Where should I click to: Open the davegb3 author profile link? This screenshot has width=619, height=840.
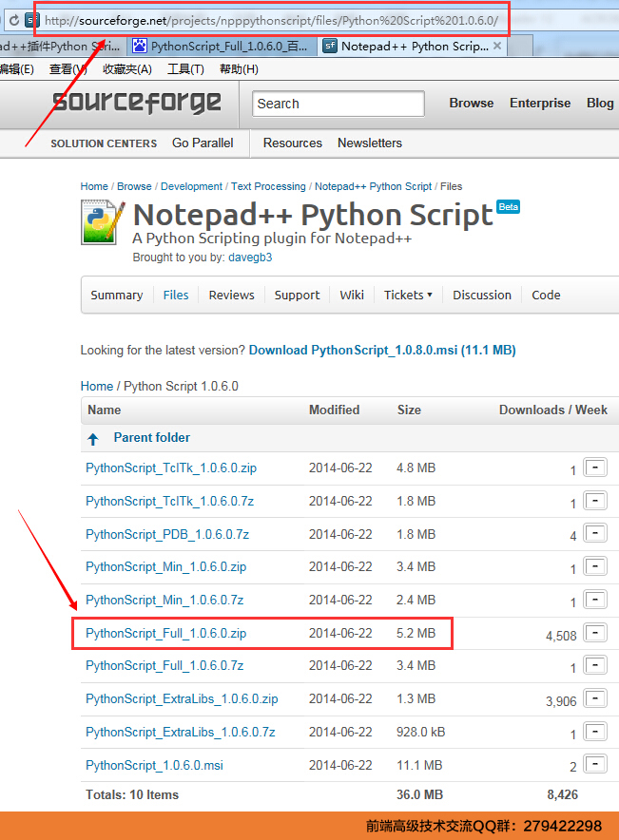[250, 258]
